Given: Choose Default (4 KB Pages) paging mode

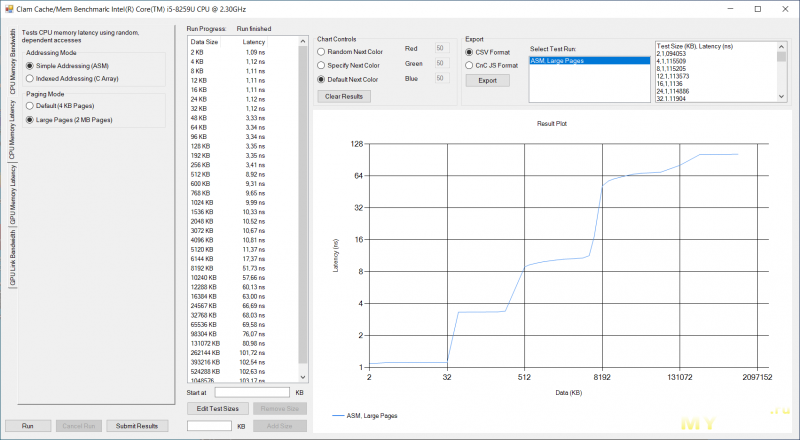Looking at the screenshot, I should click(60, 106).
